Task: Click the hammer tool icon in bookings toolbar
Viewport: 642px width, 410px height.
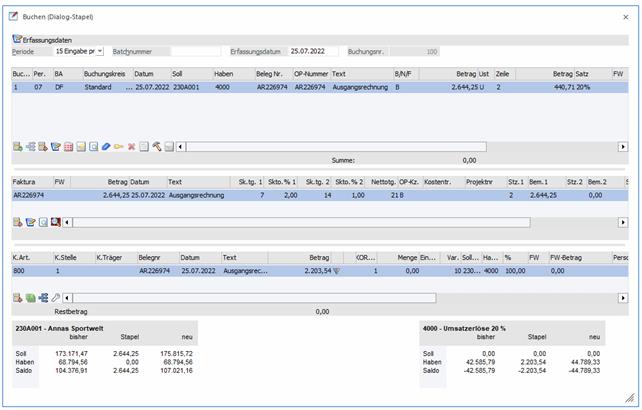Action: coord(157,147)
